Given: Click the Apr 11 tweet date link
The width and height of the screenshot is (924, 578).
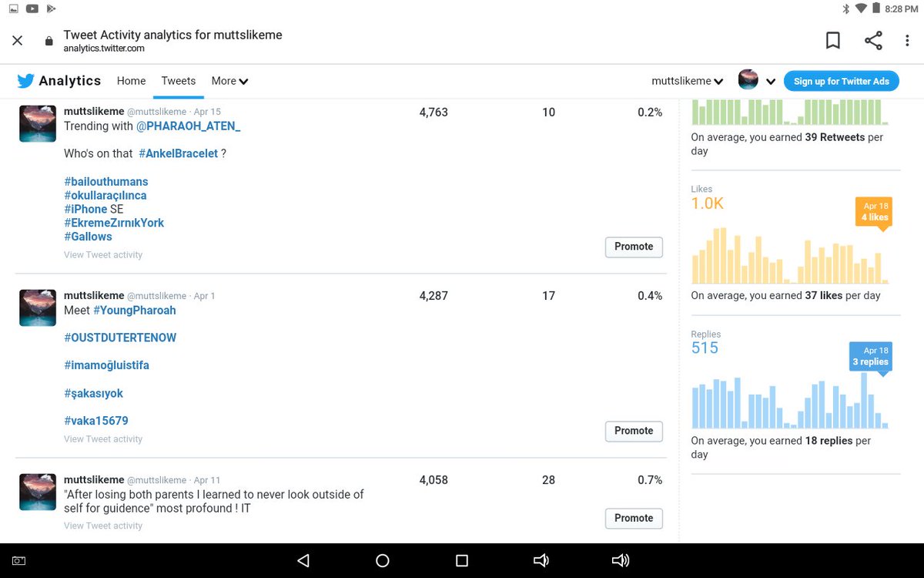Looking at the screenshot, I should (207, 481).
